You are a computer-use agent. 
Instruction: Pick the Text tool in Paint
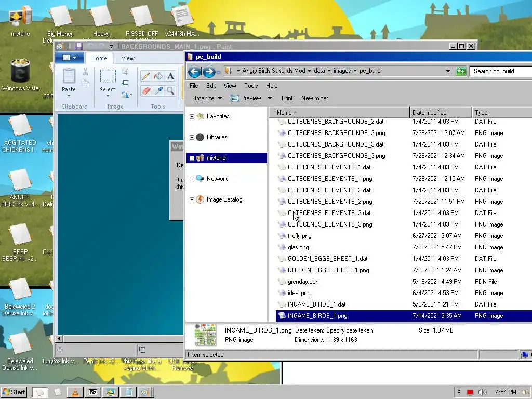(170, 76)
